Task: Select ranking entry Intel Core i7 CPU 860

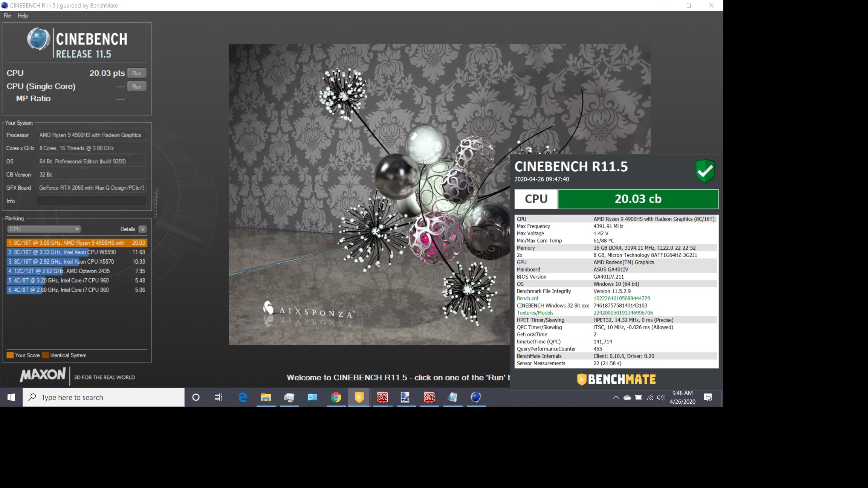Action: (x=76, y=290)
